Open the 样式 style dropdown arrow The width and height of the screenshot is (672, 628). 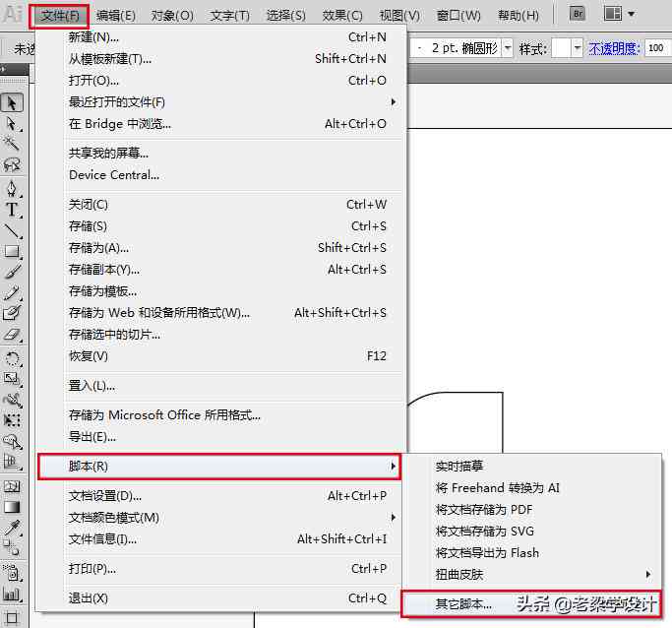pos(577,48)
